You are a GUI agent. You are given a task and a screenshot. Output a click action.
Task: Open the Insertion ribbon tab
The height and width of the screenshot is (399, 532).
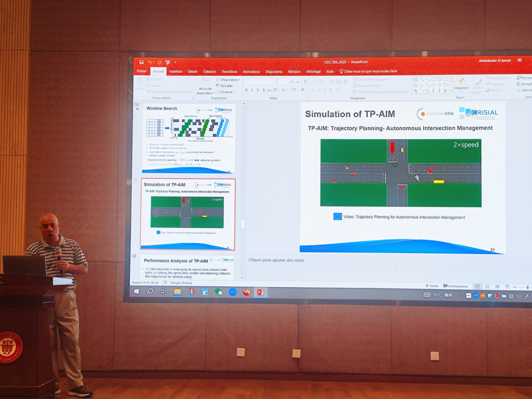click(175, 71)
